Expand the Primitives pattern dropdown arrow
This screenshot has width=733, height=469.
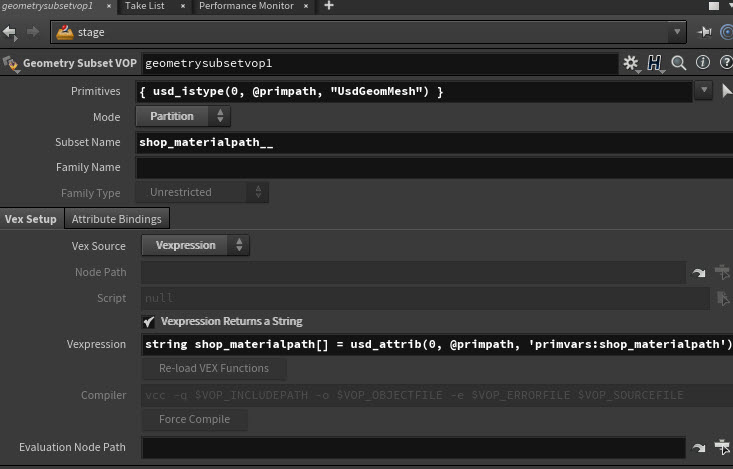point(704,90)
